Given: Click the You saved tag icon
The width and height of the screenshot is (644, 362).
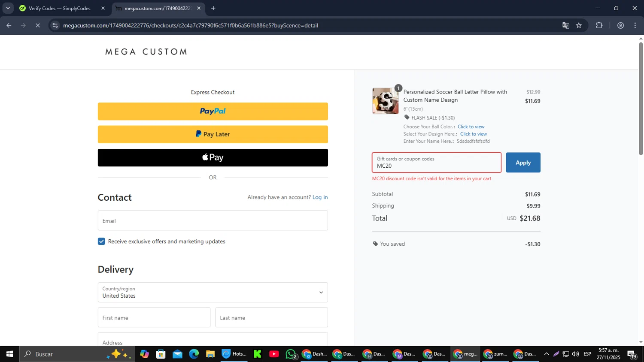Looking at the screenshot, I should coord(375,244).
